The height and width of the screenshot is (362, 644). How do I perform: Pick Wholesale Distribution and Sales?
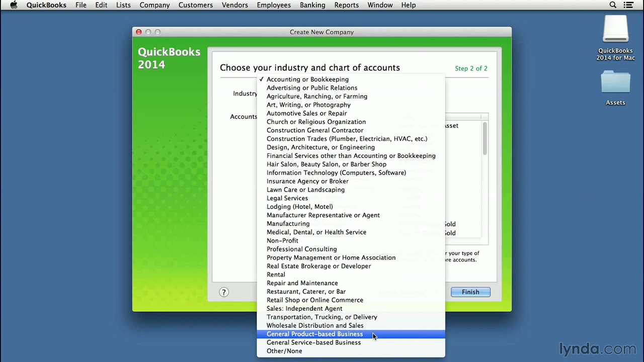(x=351, y=326)
